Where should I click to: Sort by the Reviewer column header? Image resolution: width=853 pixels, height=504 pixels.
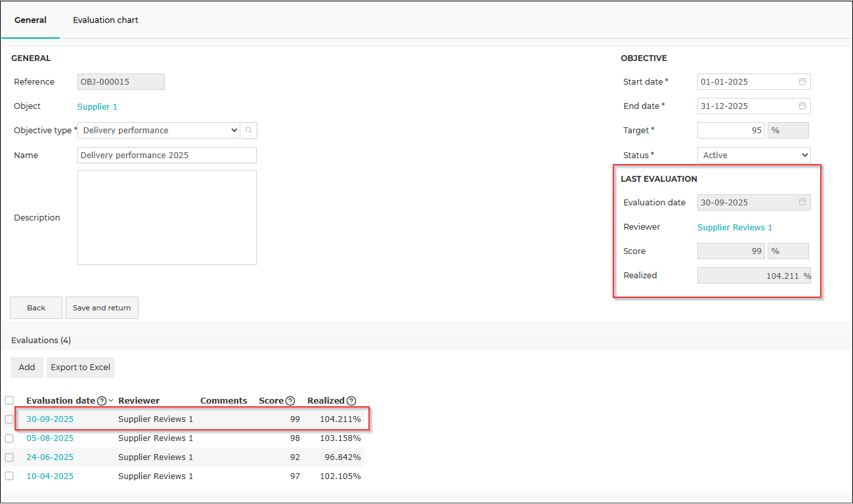[x=139, y=401]
